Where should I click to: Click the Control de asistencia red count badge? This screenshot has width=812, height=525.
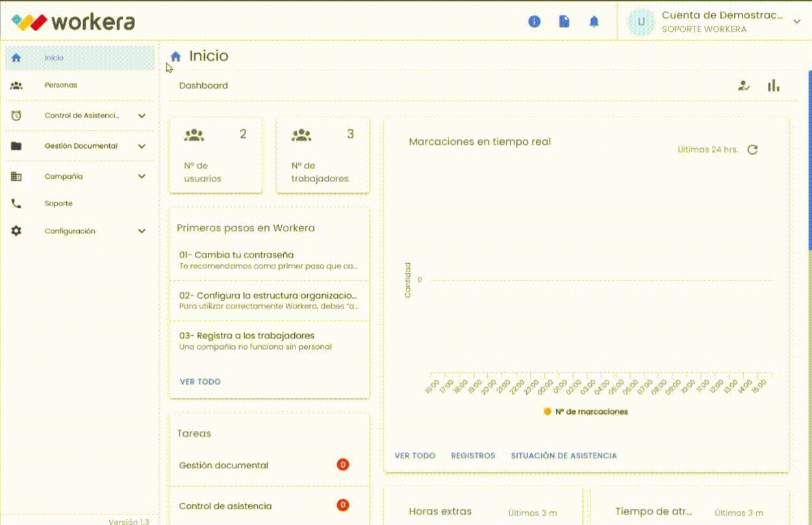click(x=342, y=506)
